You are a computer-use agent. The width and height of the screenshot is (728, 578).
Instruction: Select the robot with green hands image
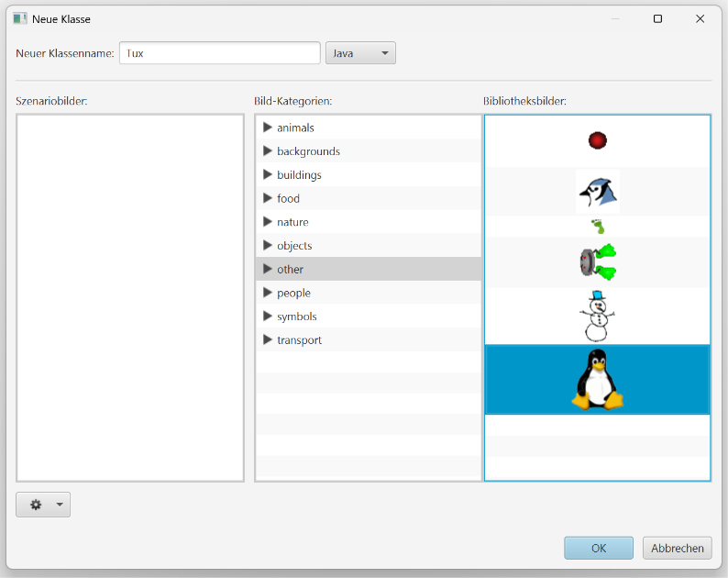[598, 262]
